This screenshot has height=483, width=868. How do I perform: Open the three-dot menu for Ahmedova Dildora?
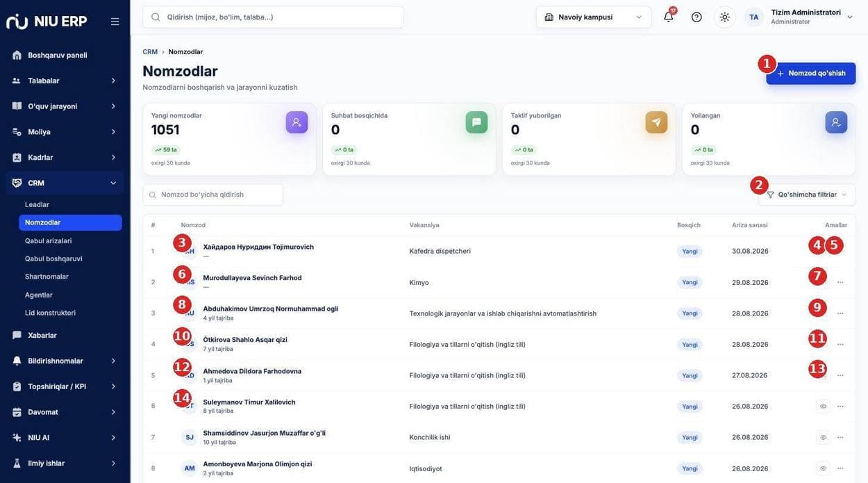[x=840, y=375]
